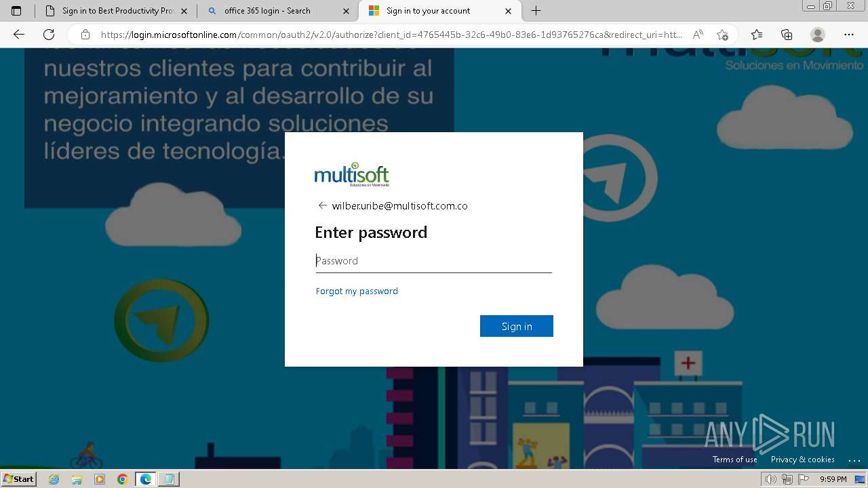The width and height of the screenshot is (868, 488).
Task: Open the footer ellipsis for more options
Action: coord(854,460)
